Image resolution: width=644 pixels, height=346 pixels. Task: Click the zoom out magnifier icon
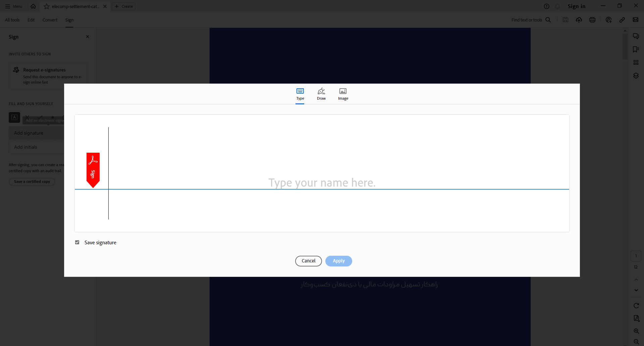636,342
